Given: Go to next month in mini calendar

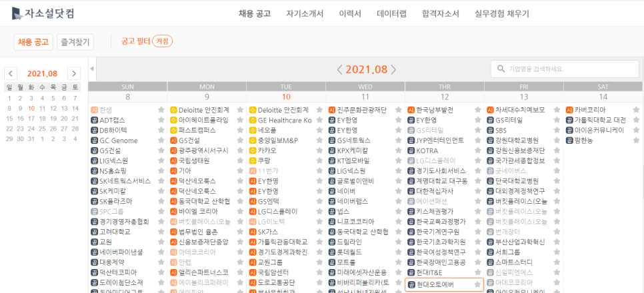Looking at the screenshot, I should 74,74.
